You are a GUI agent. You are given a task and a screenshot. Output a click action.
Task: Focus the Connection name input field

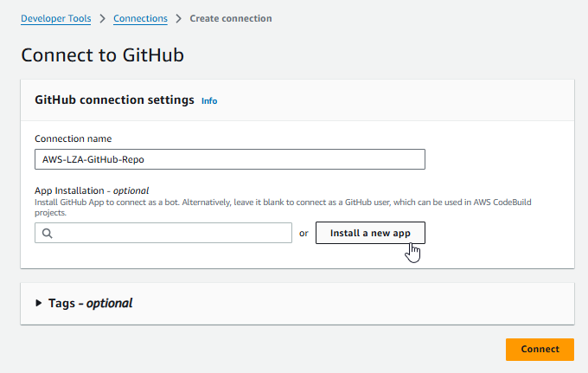point(230,159)
